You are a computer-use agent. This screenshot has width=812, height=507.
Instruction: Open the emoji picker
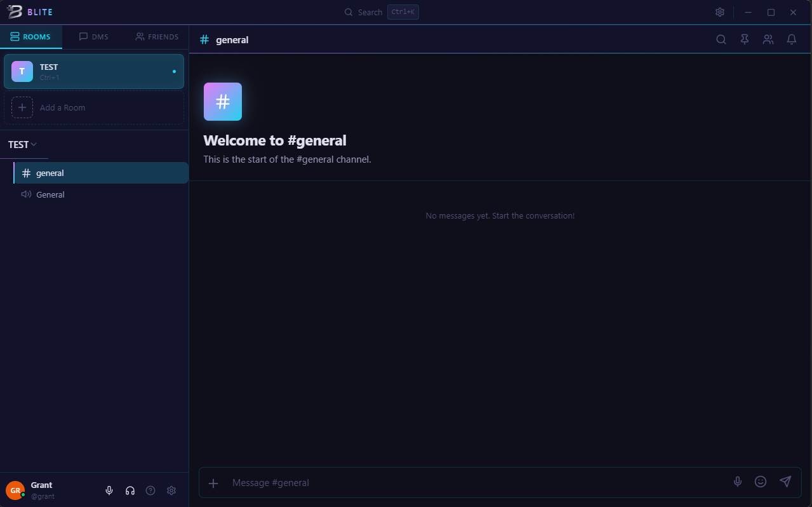coord(761,482)
